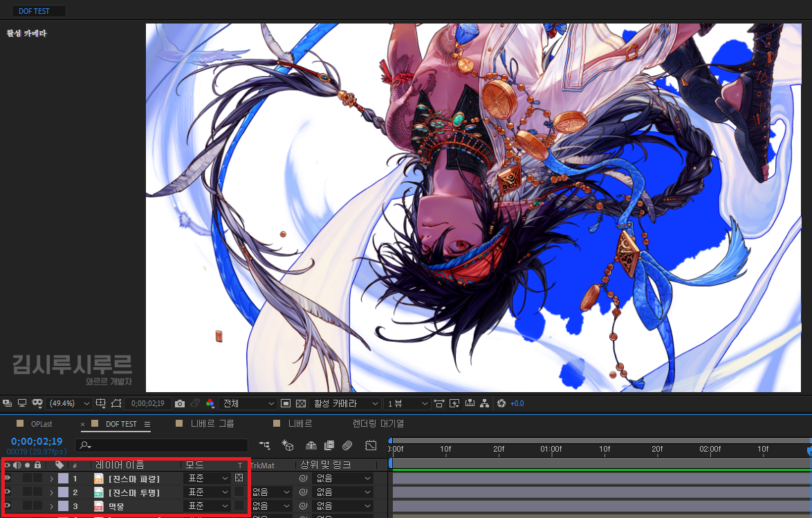Open Show Channel RGB color menu

210,403
